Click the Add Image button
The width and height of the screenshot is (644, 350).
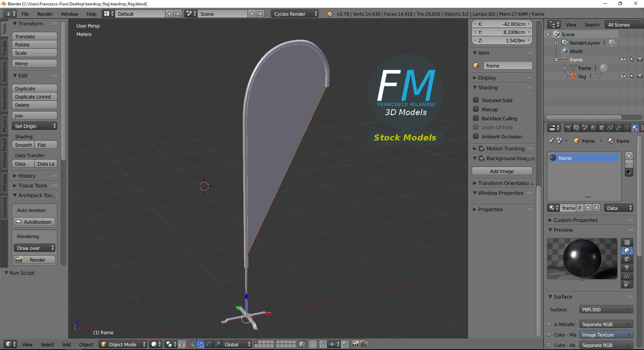(x=502, y=171)
